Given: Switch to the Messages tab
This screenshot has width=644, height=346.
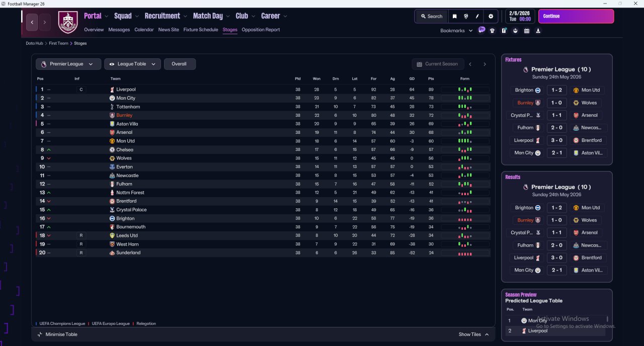Looking at the screenshot, I should 119,30.
